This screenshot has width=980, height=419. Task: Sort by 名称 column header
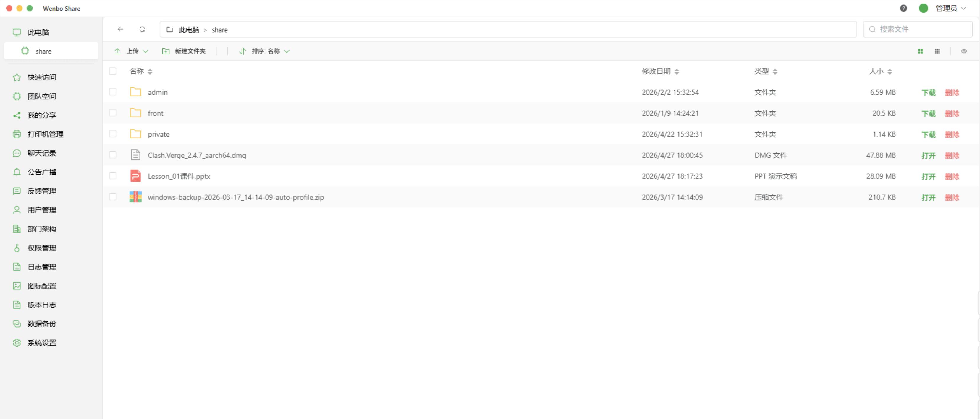pos(141,71)
